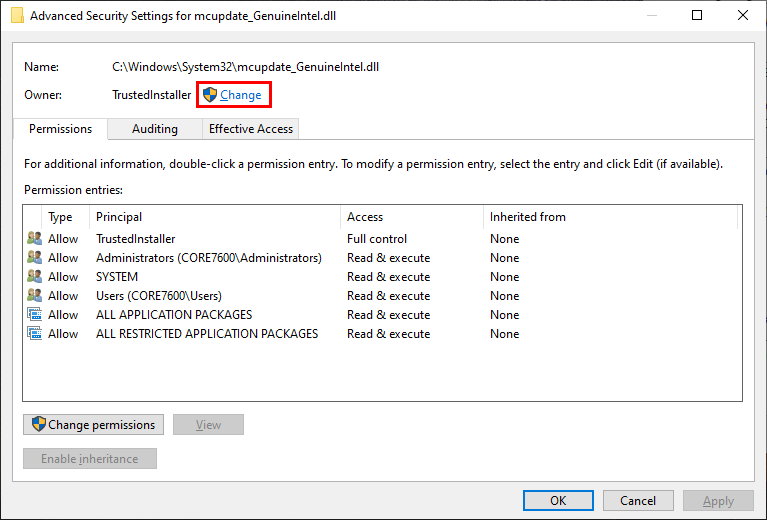
Task: Click the user icon of TrustedInstaller entry
Action: pyautogui.click(x=34, y=238)
